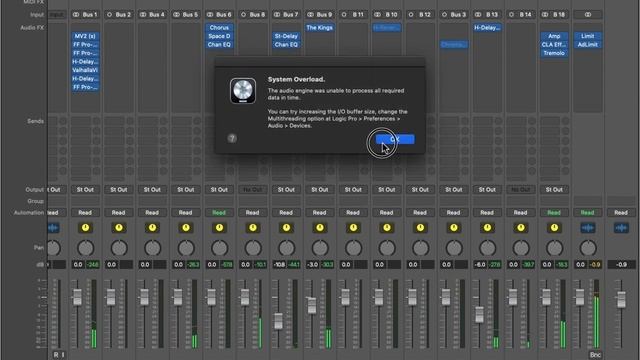Open the MV2 (s) plug-in on Bus 1 strip
640x360 pixels.
tap(85, 36)
